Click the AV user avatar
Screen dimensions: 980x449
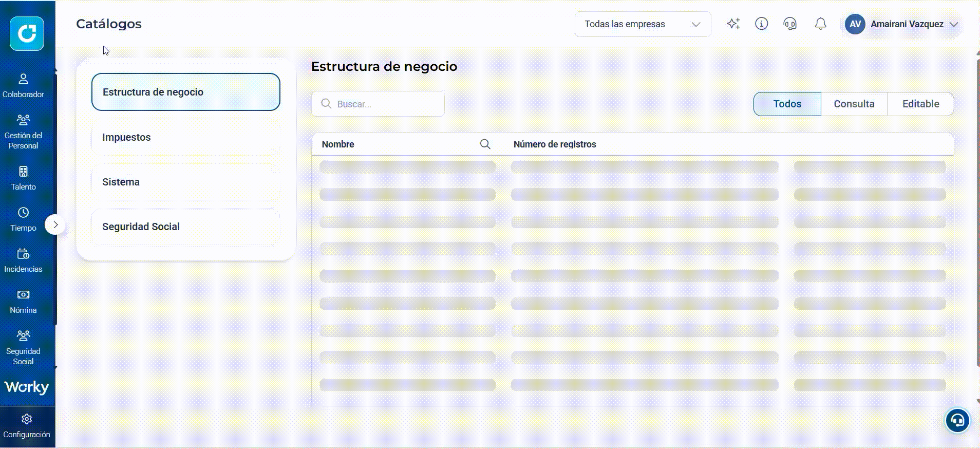pos(855,24)
